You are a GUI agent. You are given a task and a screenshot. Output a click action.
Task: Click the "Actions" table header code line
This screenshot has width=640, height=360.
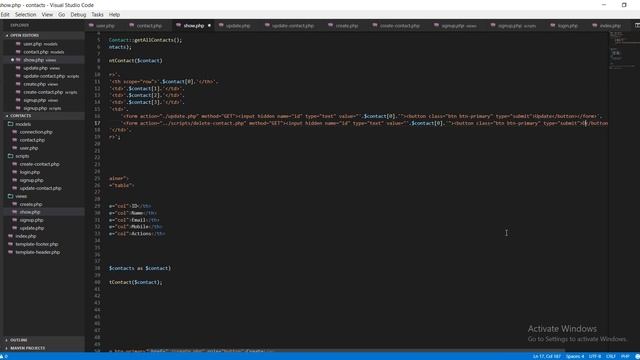[137, 233]
